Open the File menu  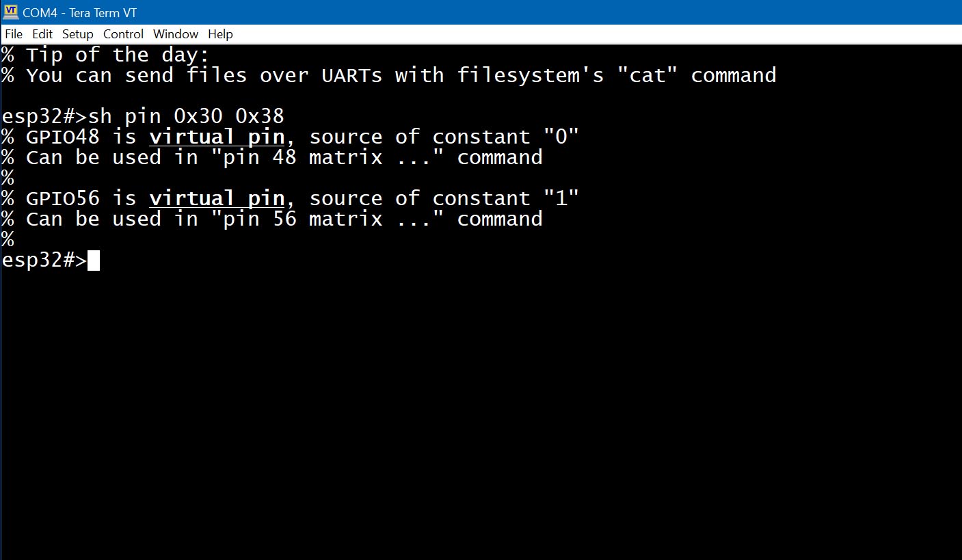[x=14, y=34]
